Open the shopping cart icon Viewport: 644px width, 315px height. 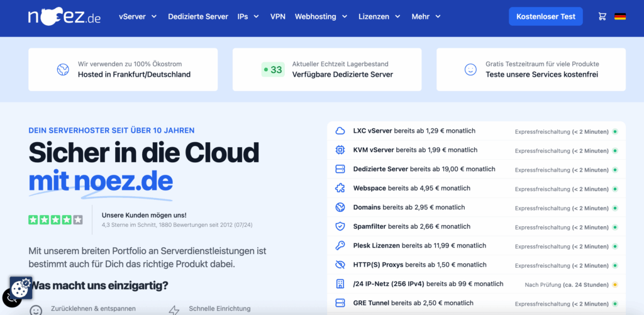point(602,16)
